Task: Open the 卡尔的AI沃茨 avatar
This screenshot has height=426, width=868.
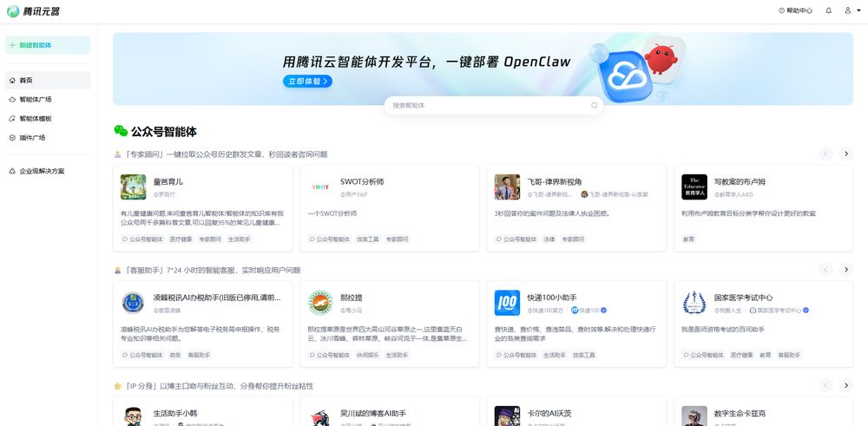Action: pos(507,416)
